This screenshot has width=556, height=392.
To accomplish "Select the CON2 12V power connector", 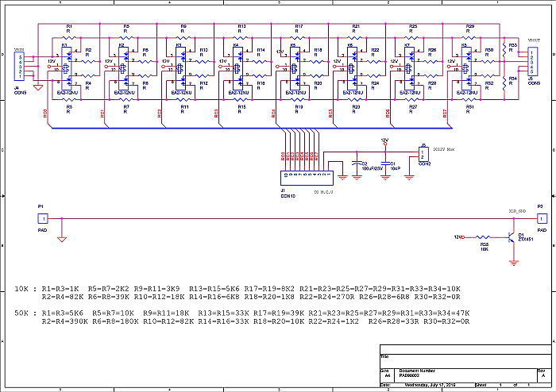I will 423,154.
